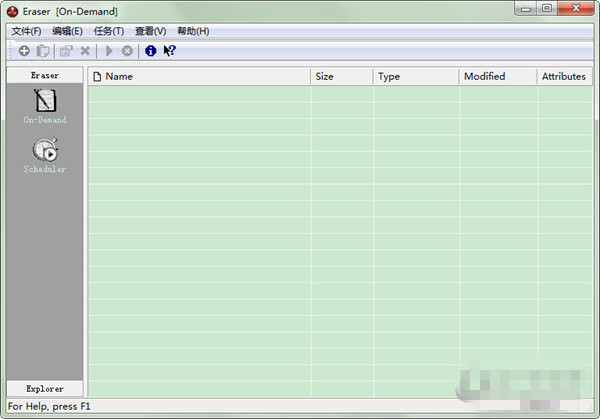Image resolution: width=600 pixels, height=419 pixels.
Task: Open the 任务(T) menu
Action: coord(108,31)
